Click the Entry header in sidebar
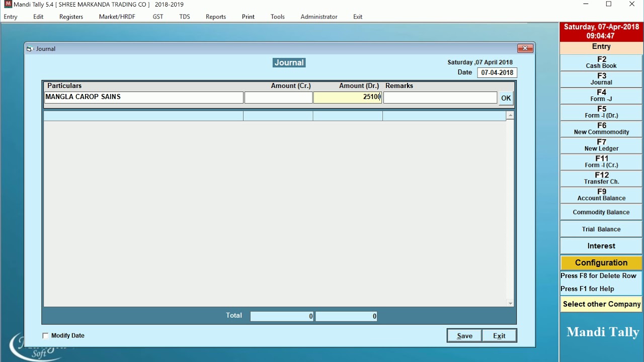644x362 pixels. tap(601, 47)
